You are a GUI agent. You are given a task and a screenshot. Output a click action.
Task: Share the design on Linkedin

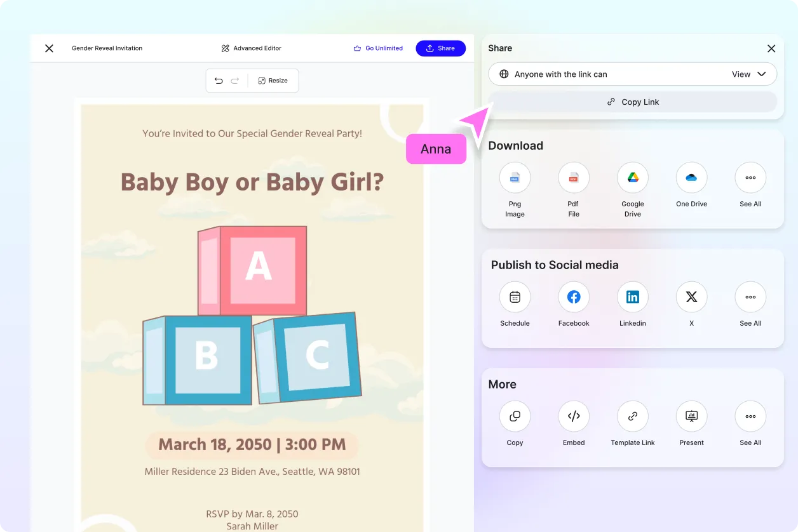pos(632,296)
